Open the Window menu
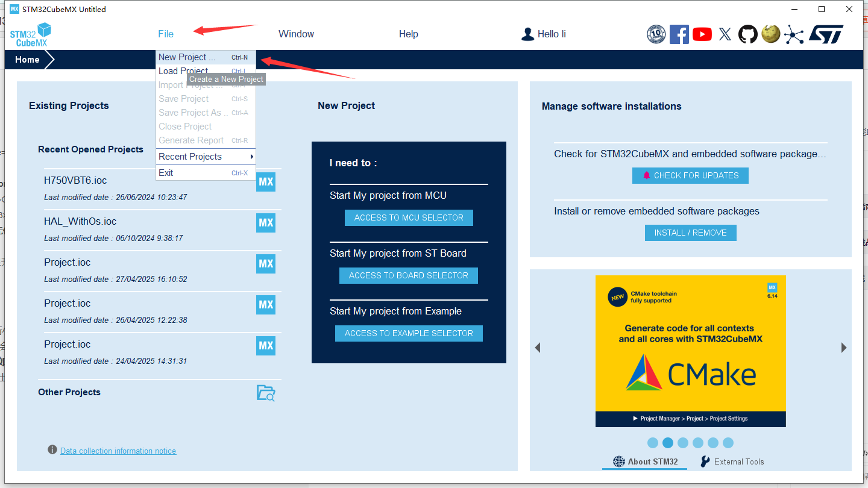The image size is (868, 488). point(296,34)
